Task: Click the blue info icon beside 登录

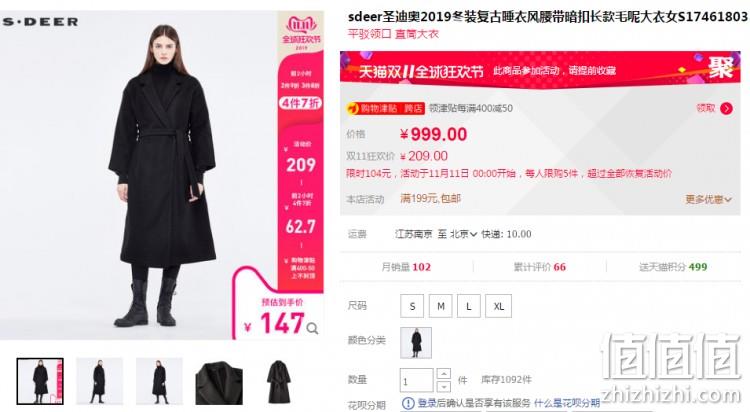Action: click(408, 403)
